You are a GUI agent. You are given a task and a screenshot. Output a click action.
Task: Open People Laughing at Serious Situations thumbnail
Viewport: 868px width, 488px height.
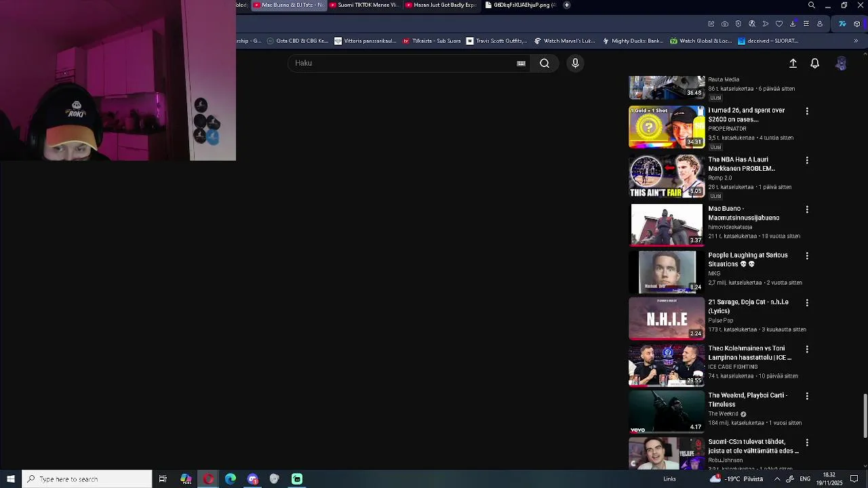tap(667, 272)
